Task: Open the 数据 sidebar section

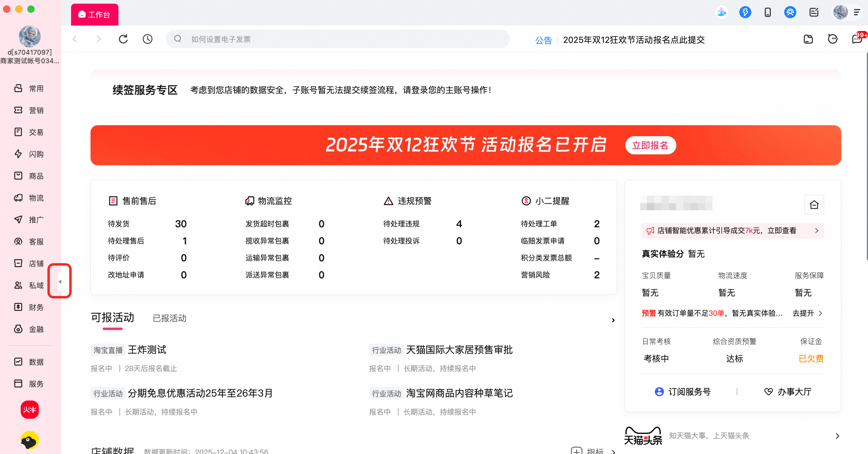Action: pos(29,362)
